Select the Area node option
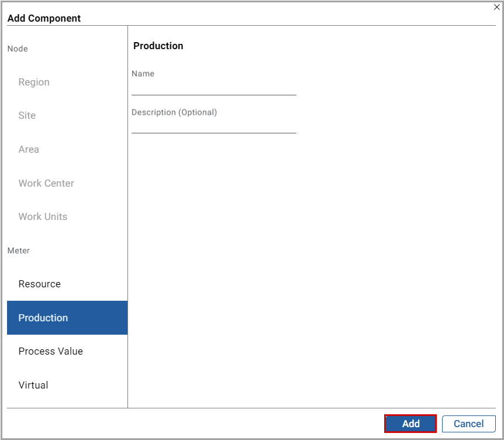Image resolution: width=504 pixels, height=440 pixels. [29, 149]
